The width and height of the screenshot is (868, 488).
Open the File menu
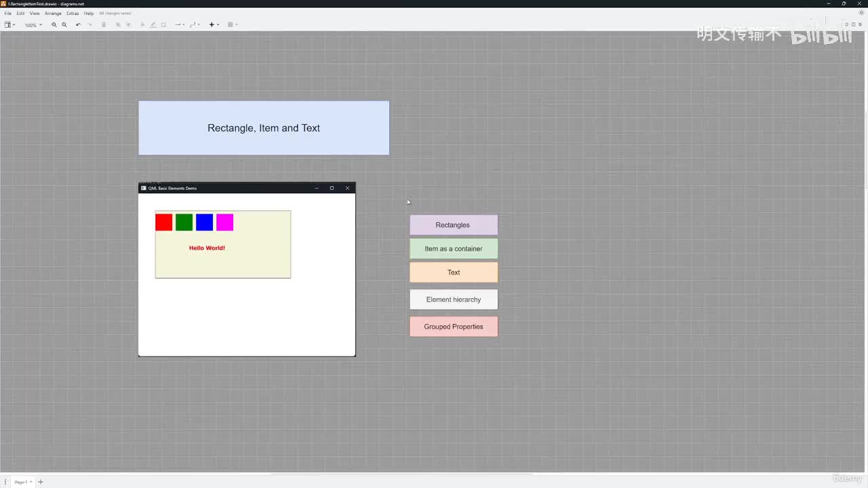point(8,14)
